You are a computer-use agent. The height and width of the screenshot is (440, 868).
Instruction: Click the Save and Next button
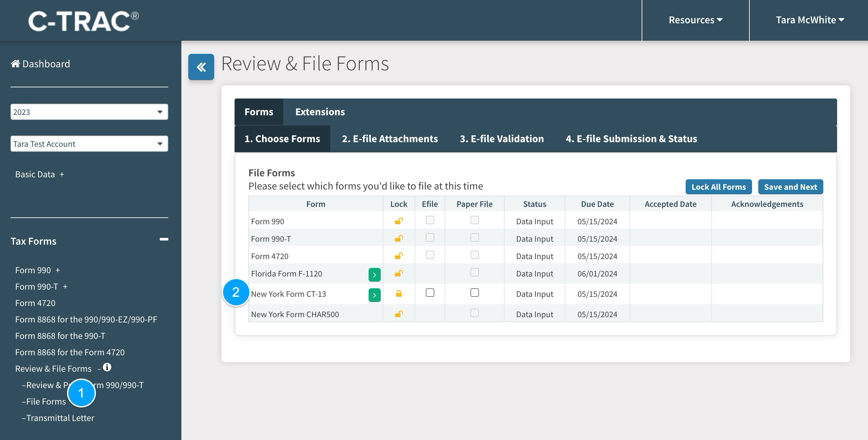click(x=790, y=187)
